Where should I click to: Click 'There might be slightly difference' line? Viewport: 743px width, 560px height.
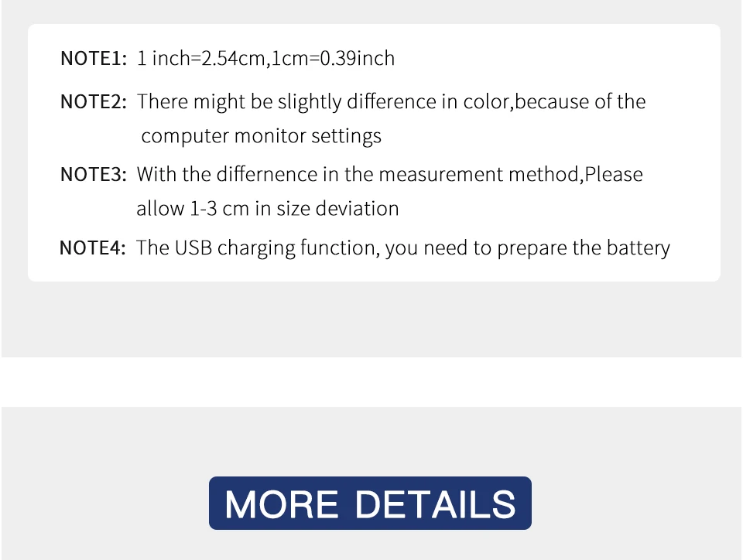pos(392,102)
